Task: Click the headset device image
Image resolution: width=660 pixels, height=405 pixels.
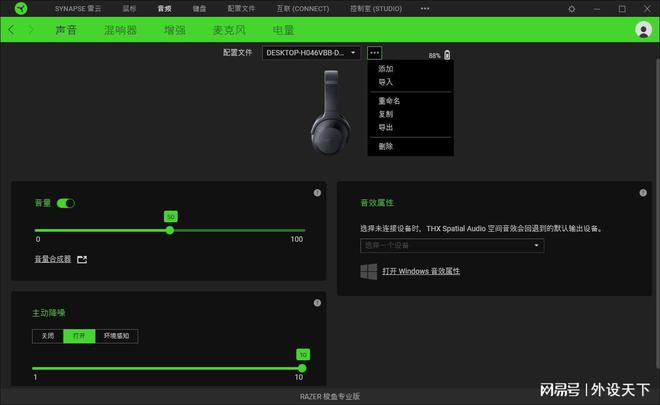Action: point(331,112)
